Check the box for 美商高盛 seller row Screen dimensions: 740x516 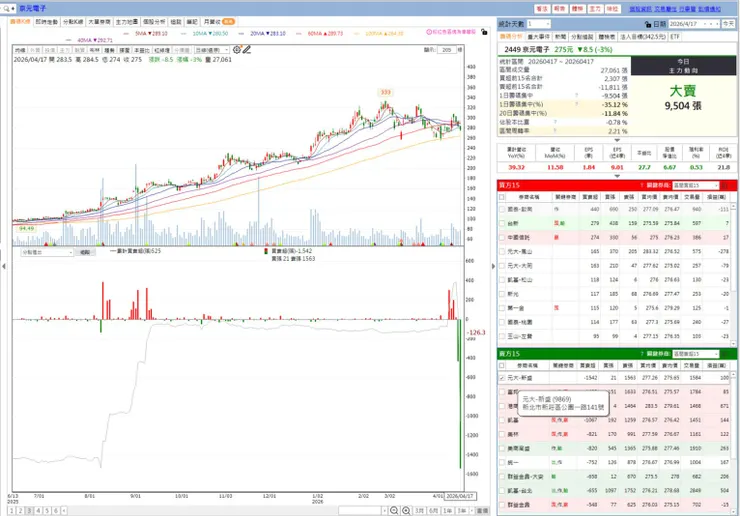point(502,448)
